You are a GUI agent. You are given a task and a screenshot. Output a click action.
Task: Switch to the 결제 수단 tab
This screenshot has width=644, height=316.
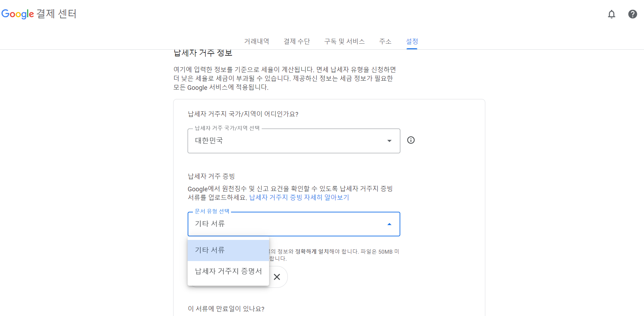[x=297, y=41]
